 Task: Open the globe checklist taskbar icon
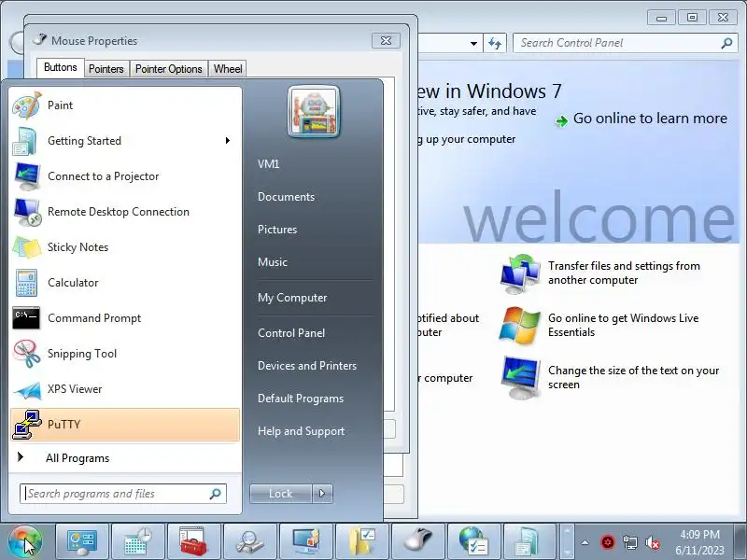[474, 541]
